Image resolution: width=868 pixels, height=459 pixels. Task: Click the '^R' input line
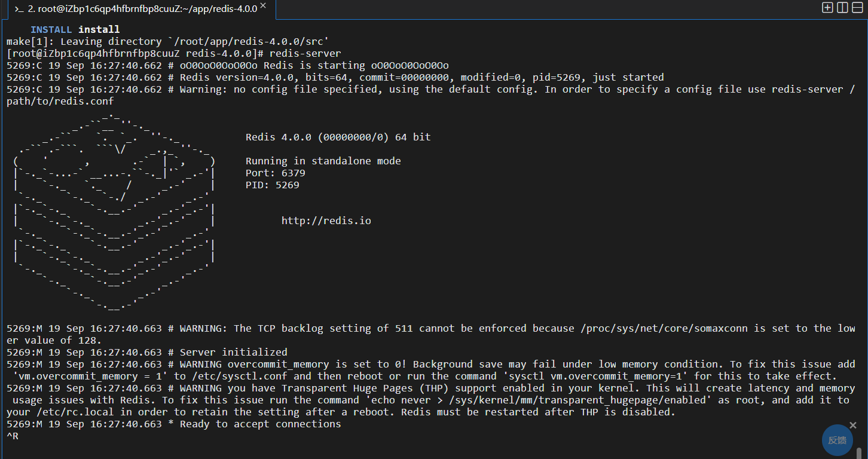(13, 436)
